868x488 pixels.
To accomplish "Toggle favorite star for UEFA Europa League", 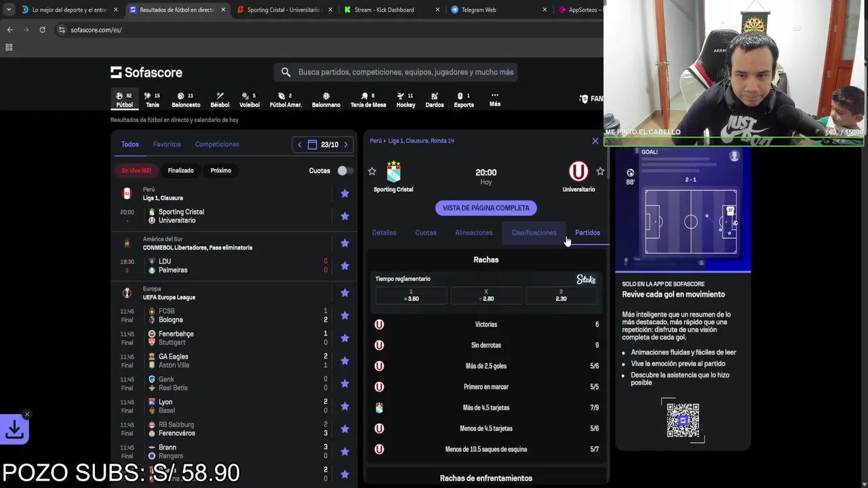I will pyautogui.click(x=344, y=293).
